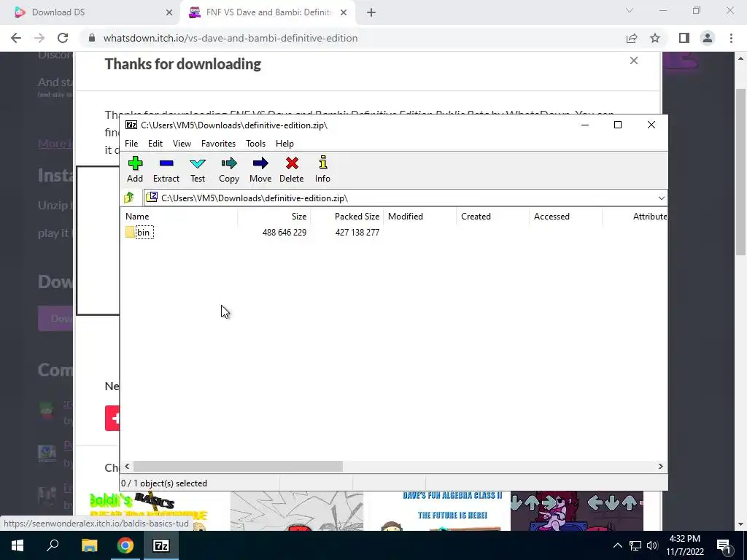Click the Copy toolbar icon in 7-Zip
Screen dimensions: 747x560
pyautogui.click(x=229, y=169)
